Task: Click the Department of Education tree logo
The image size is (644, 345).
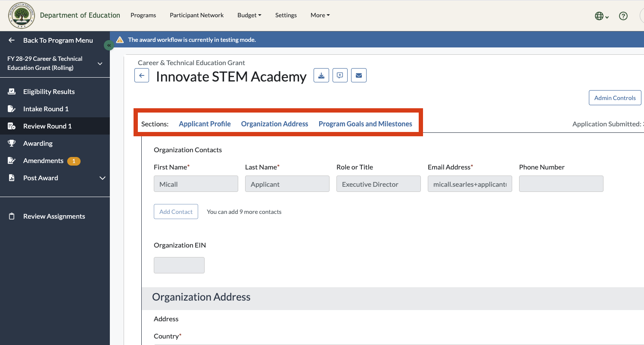Action: coord(22,16)
